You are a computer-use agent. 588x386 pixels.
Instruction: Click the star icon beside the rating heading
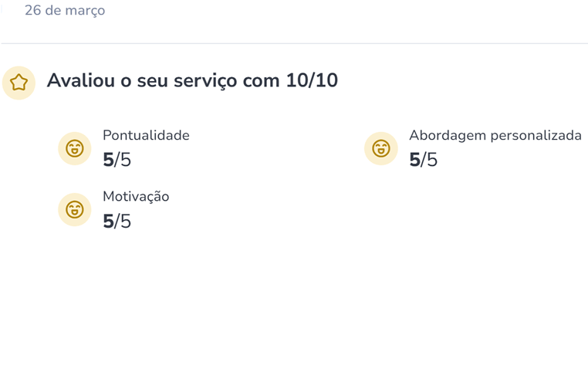click(19, 83)
